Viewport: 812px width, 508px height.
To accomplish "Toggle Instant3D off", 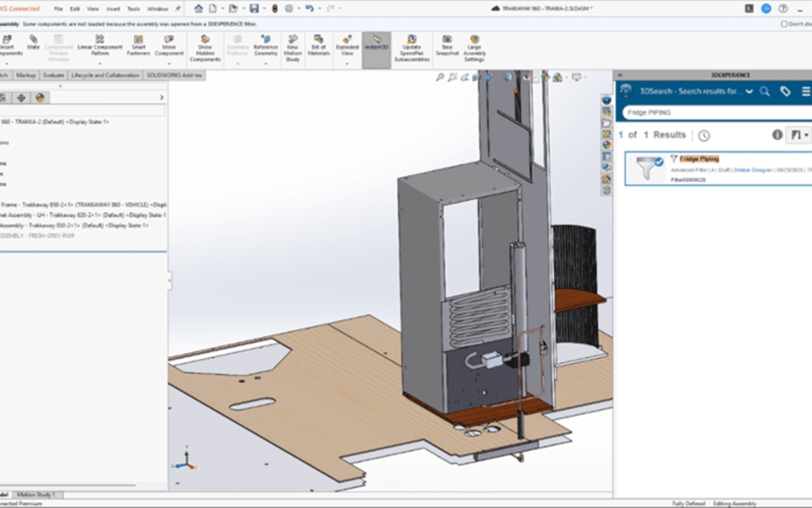I will [376, 45].
